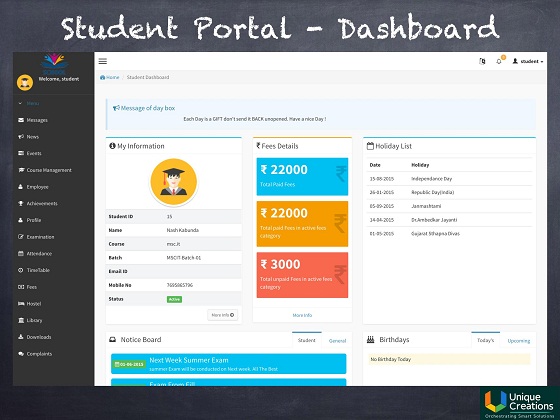This screenshot has width=560, height=420.
Task: Open the student user account dropdown
Action: click(x=528, y=61)
